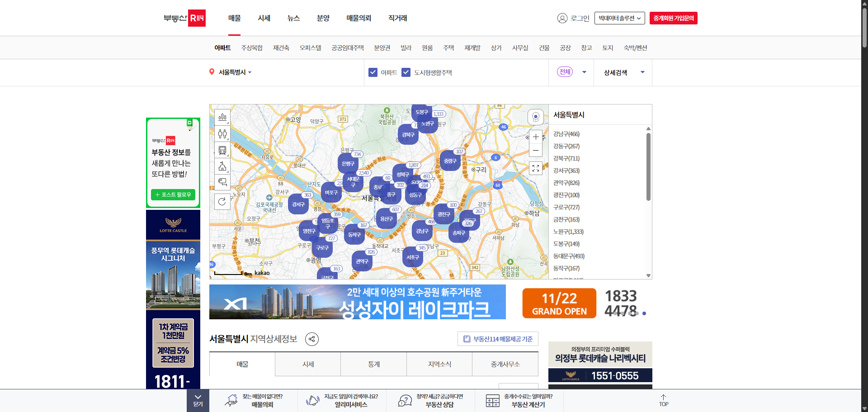Screen dimensions: 868x412
Task: Show subway stations via the train icon
Action: point(222,150)
